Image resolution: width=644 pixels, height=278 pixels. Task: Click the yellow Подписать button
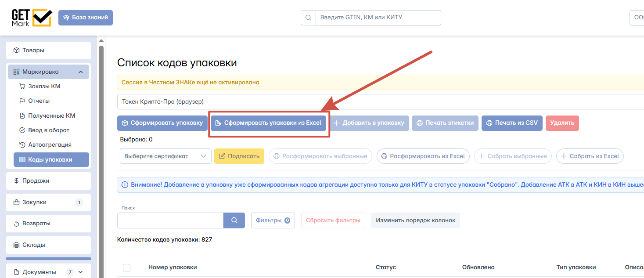tap(239, 156)
